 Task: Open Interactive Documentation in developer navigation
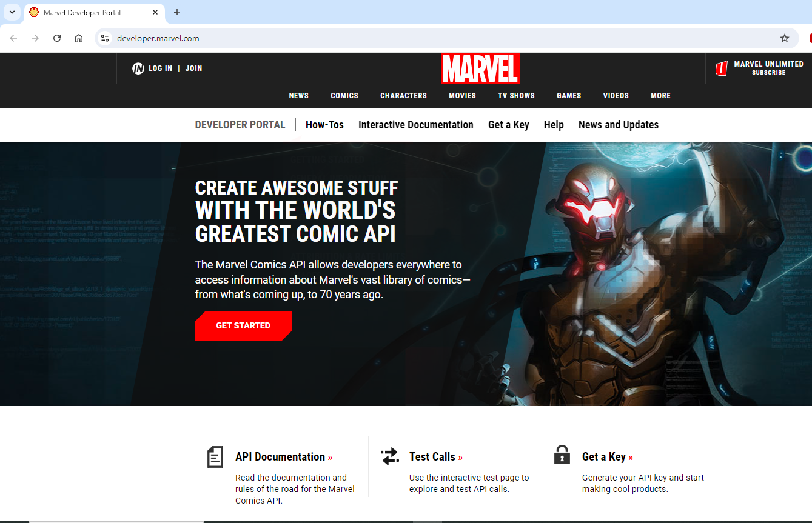(416, 125)
